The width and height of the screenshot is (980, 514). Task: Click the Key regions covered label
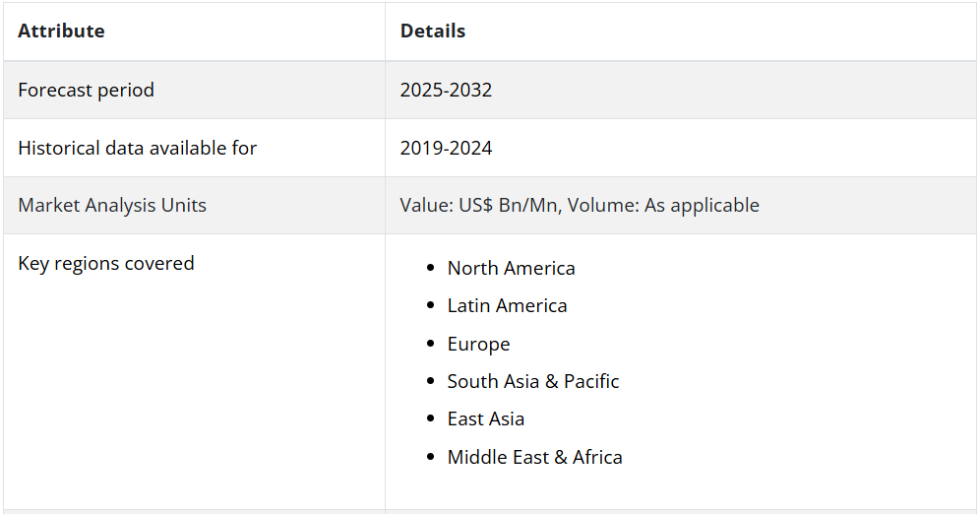[x=106, y=263]
